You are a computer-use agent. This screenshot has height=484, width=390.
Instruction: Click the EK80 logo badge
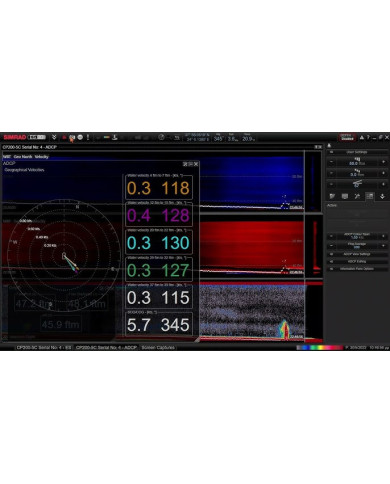tap(37, 137)
